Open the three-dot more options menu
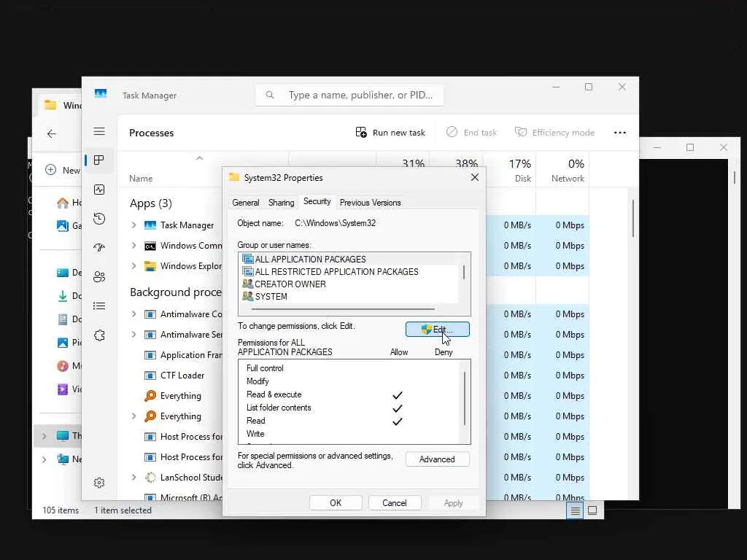The image size is (747, 560). pyautogui.click(x=620, y=133)
